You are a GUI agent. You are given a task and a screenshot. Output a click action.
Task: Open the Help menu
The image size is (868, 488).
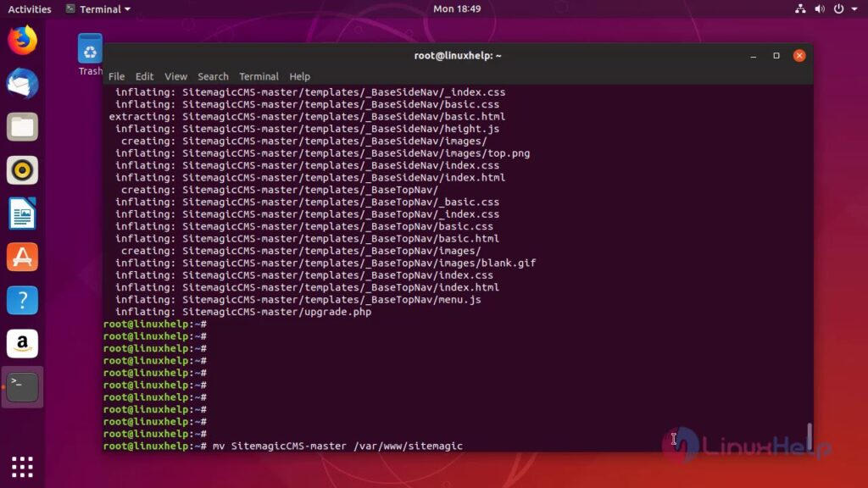point(299,76)
